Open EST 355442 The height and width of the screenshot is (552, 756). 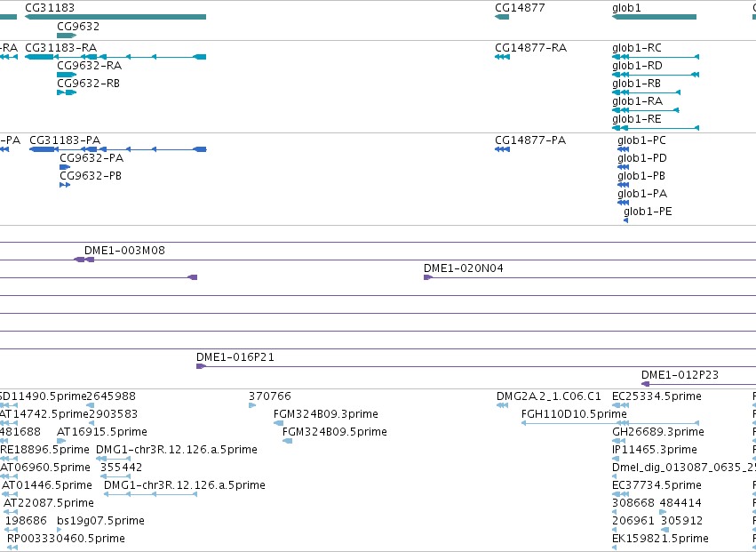coord(122,468)
